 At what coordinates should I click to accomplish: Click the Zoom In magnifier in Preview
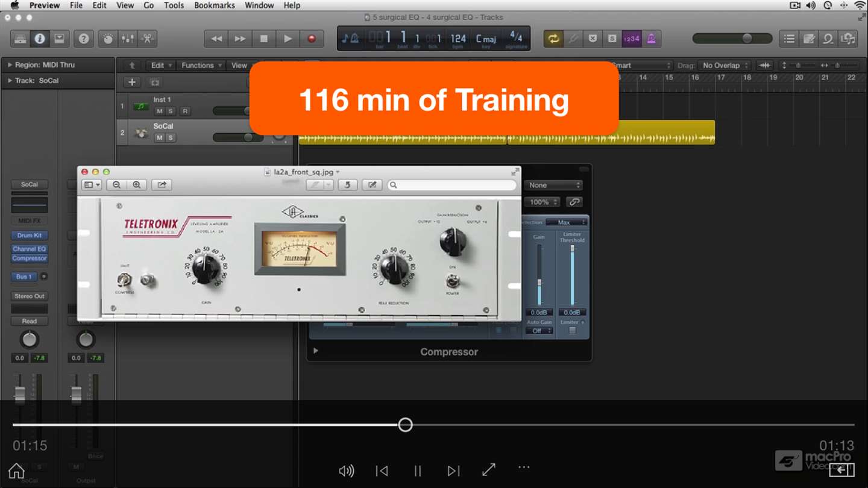tap(137, 185)
